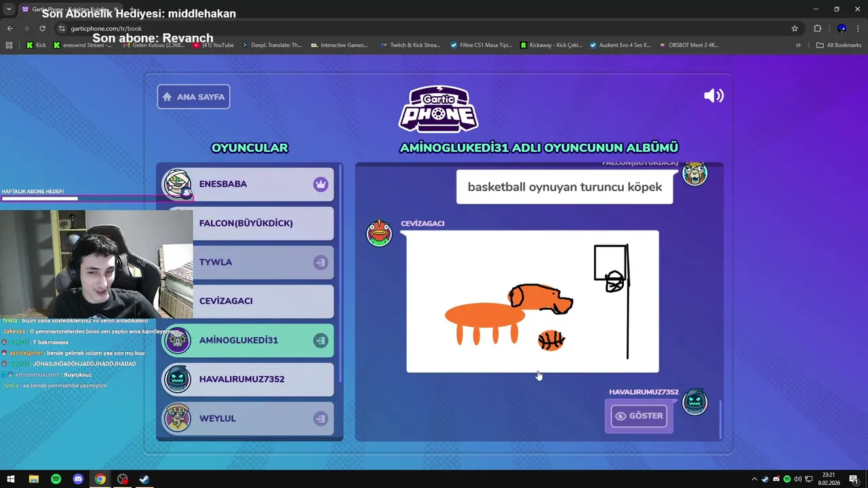Image resolution: width=868 pixels, height=488 pixels.
Task: Open Spotify from the taskbar
Action: 56,479
